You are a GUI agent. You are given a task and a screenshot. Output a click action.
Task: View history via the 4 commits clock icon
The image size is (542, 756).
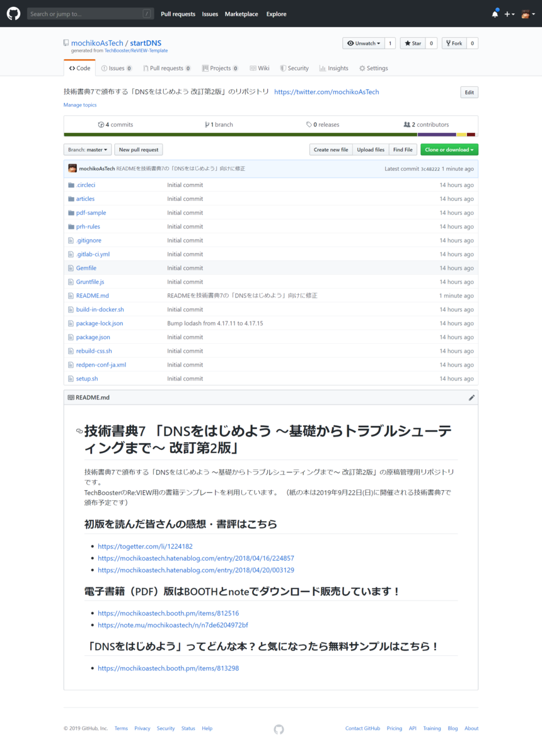(100, 124)
